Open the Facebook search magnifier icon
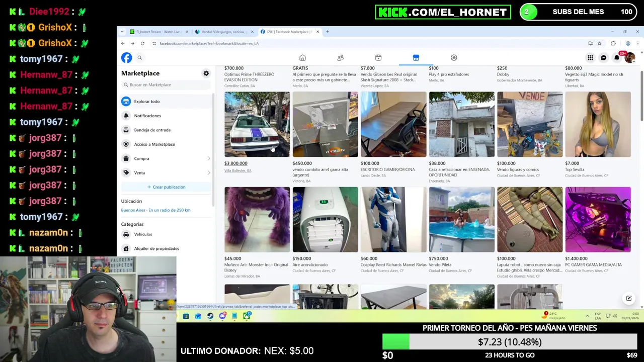Screen dimensions: 644x362 point(140,58)
